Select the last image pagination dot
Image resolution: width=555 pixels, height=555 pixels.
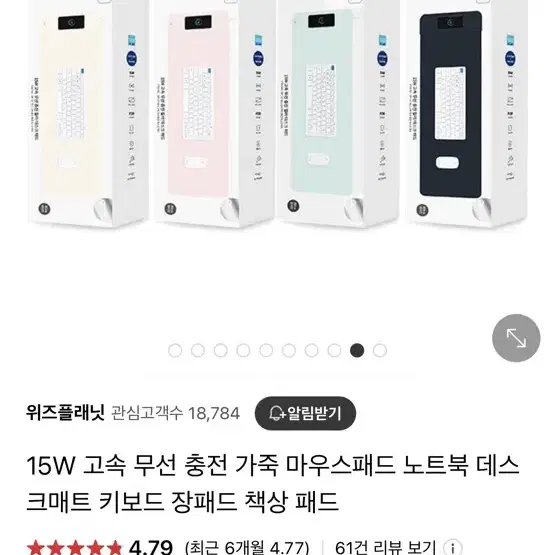pyautogui.click(x=380, y=350)
